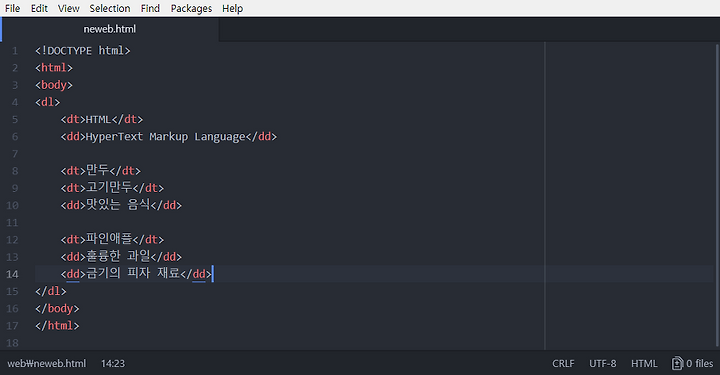
Task: Click the '<dt>HTML</dt>' line
Action: pos(101,119)
